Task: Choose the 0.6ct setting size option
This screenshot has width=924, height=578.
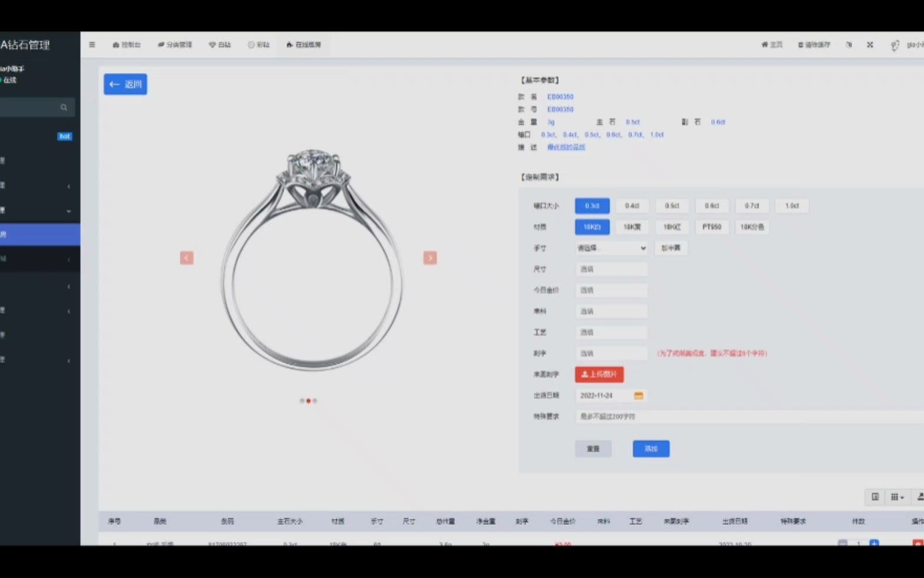Action: click(x=712, y=206)
